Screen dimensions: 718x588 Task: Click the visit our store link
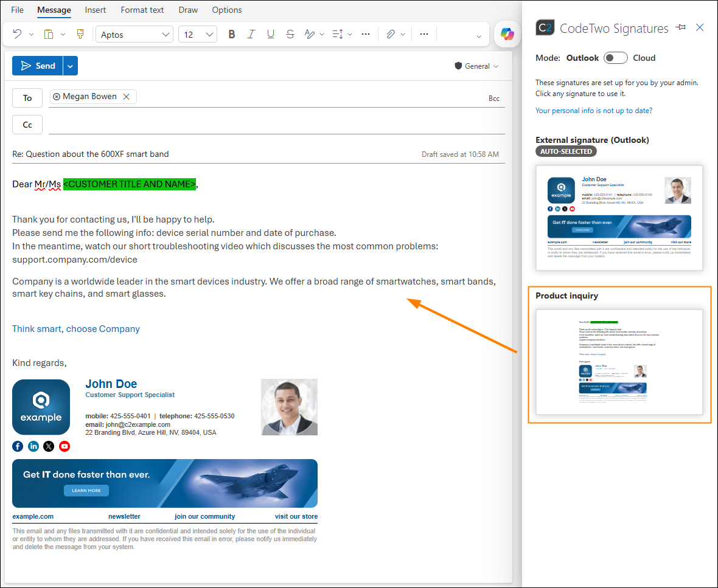point(296,516)
